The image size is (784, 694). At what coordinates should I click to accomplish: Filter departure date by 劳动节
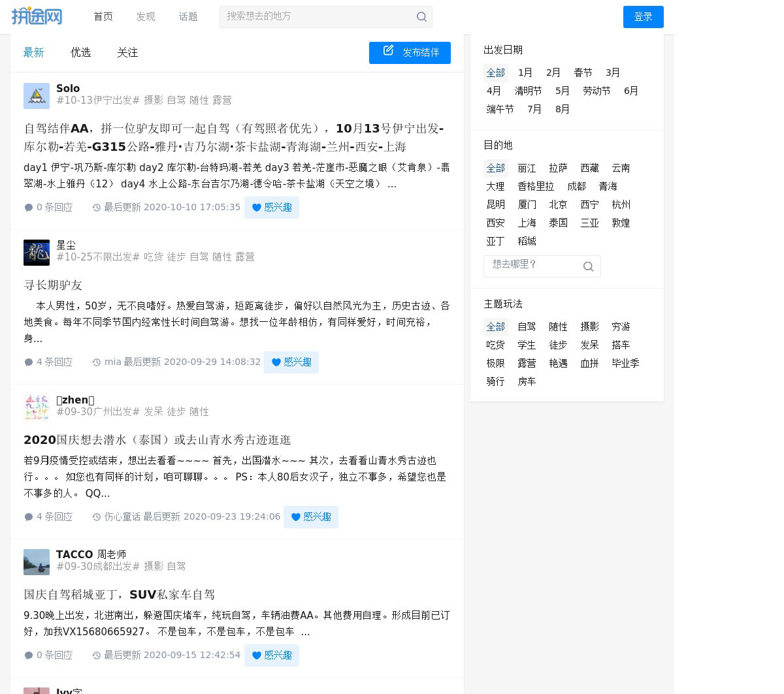597,91
